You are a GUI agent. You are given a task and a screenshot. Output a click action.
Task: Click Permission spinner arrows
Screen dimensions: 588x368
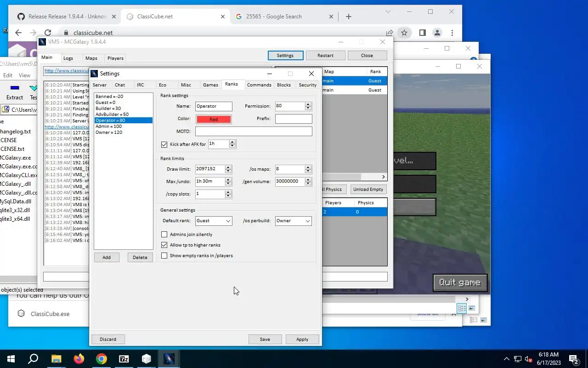(x=308, y=106)
